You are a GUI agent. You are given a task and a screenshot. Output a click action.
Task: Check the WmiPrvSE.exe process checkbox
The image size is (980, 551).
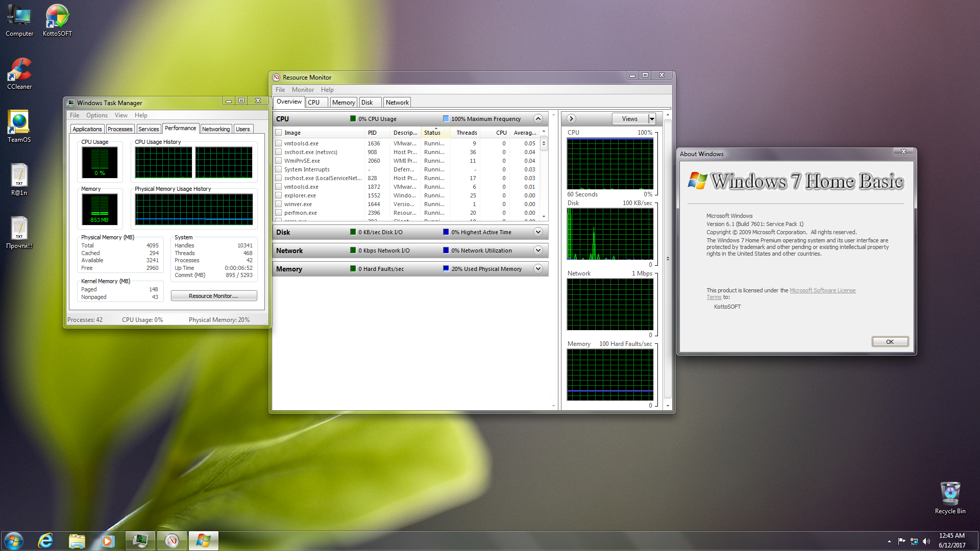pyautogui.click(x=279, y=161)
